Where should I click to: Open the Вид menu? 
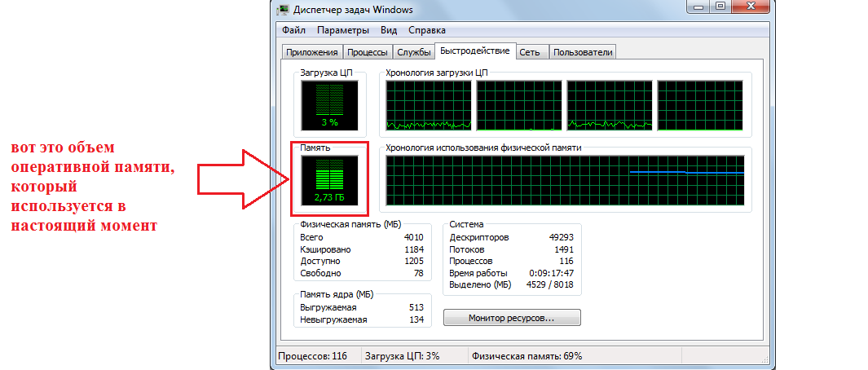click(x=389, y=30)
